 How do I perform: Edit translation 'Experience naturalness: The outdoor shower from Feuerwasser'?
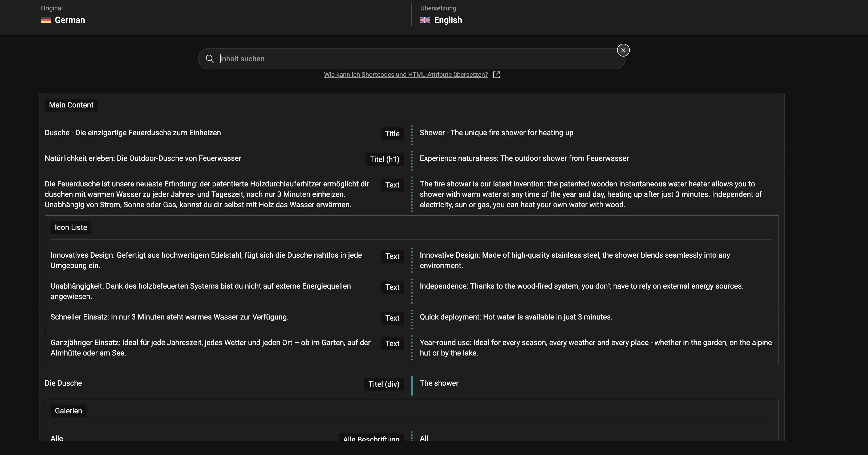click(524, 158)
